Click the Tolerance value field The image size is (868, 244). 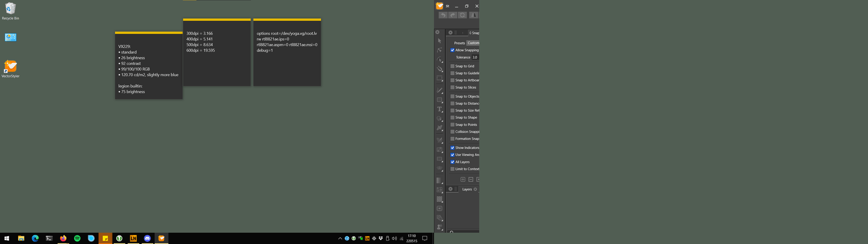click(475, 57)
